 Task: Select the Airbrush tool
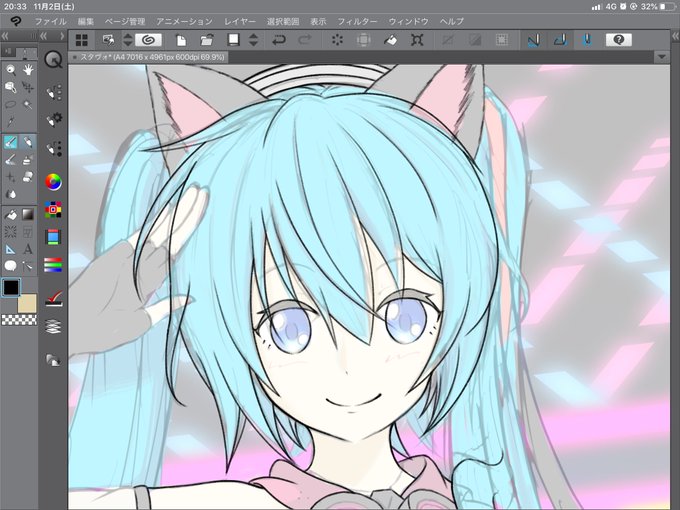[x=28, y=160]
